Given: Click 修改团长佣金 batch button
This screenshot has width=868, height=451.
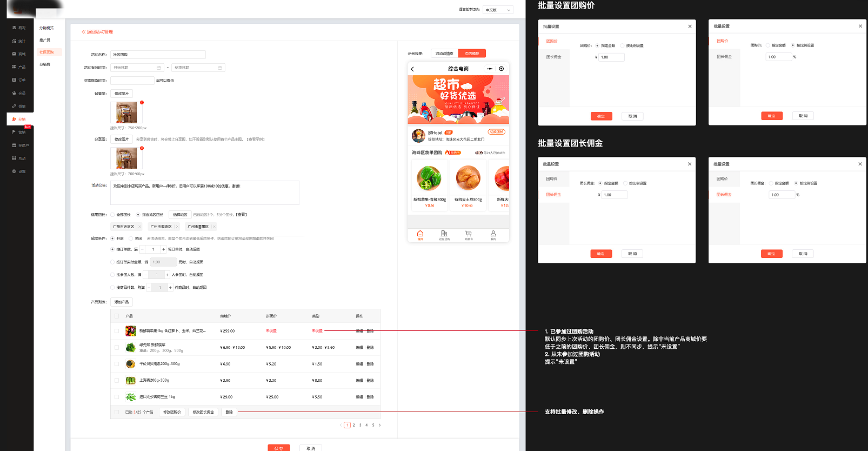Looking at the screenshot, I should 203,412.
